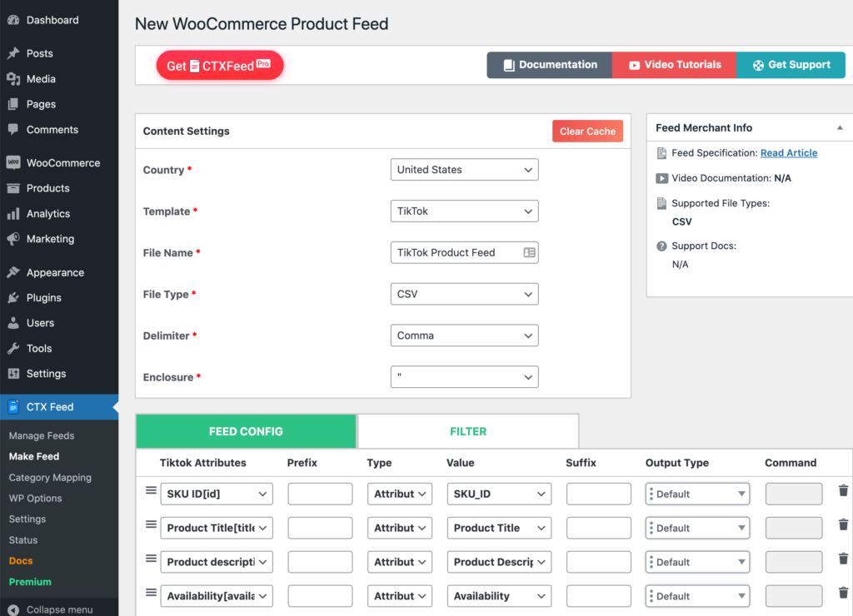Grab the drag handle of Product description row
The width and height of the screenshot is (853, 616).
coord(152,559)
